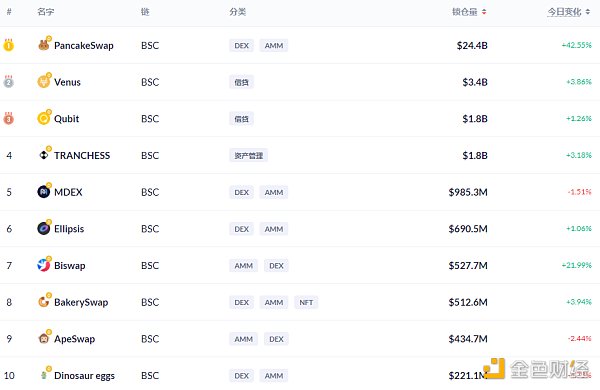Click the 分类 column header
600x390 pixels.
238,12
